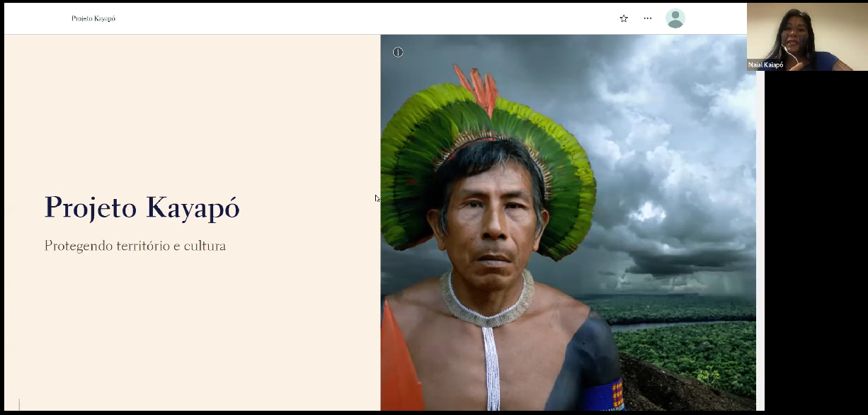Click the Maial Kaiapó name label
Image resolution: width=868 pixels, height=415 pixels.
tap(766, 65)
